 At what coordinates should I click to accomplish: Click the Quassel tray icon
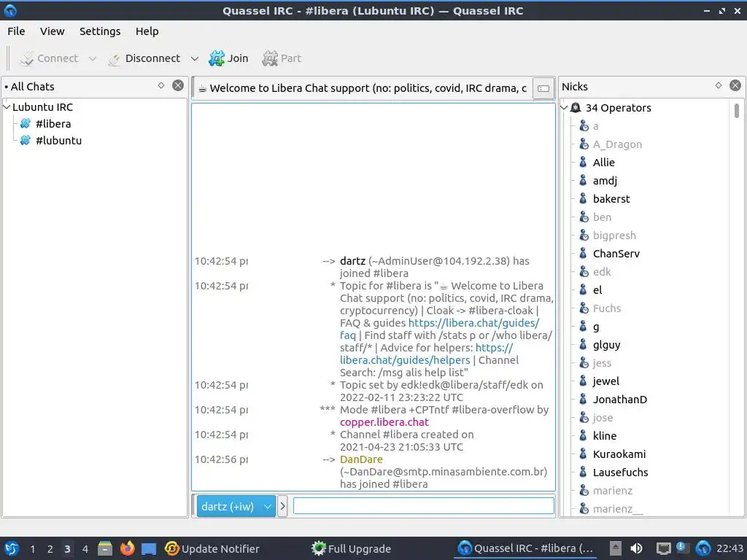coord(703,548)
